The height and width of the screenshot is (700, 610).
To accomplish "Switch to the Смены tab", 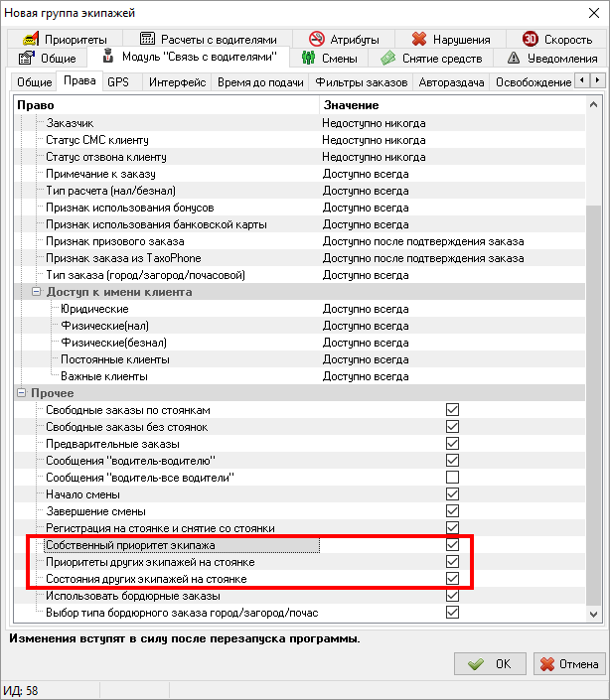I will (329, 58).
